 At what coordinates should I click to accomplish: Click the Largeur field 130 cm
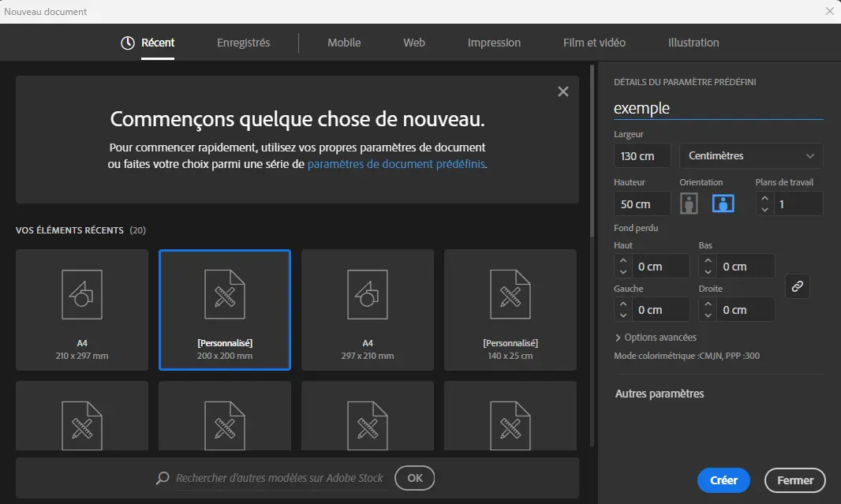pyautogui.click(x=642, y=156)
